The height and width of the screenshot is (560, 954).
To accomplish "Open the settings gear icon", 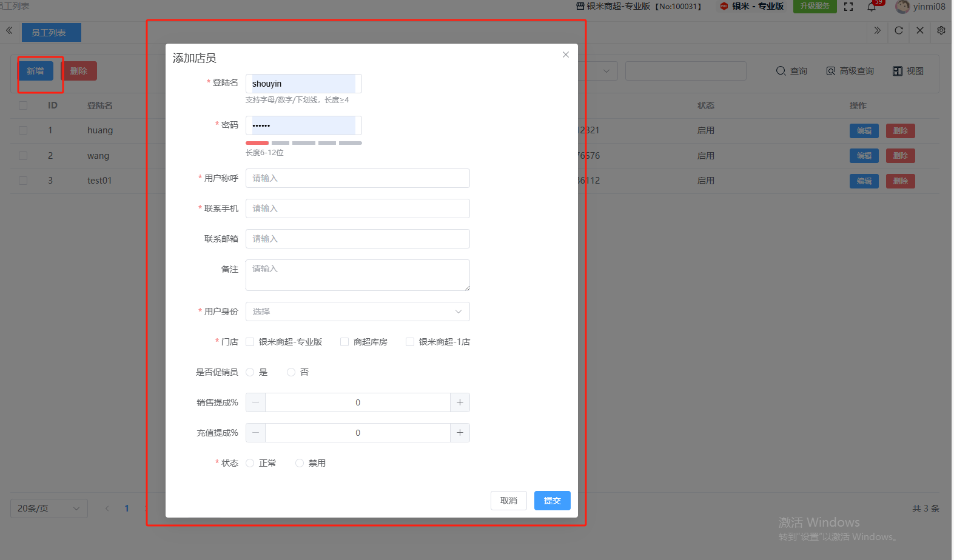I will (941, 30).
